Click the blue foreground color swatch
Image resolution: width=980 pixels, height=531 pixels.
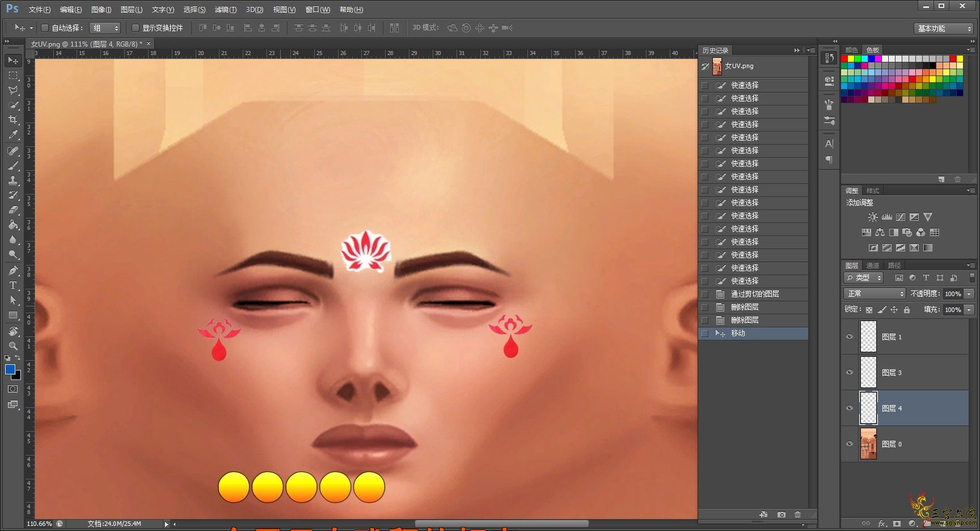[x=10, y=369]
